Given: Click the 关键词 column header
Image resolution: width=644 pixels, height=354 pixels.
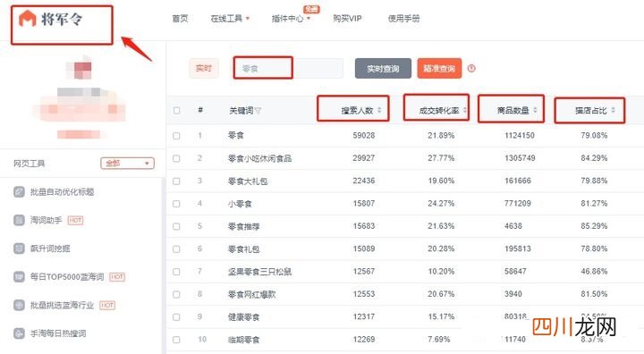Looking at the screenshot, I should point(241,111).
